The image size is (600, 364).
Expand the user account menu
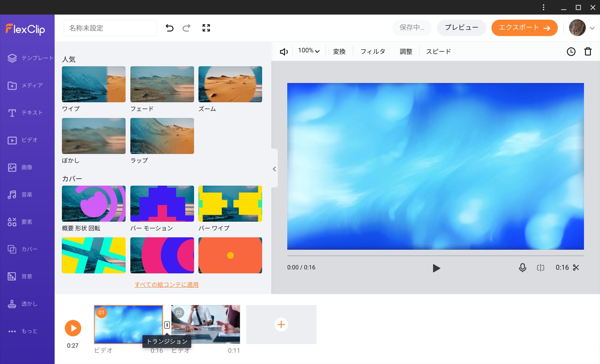592,28
